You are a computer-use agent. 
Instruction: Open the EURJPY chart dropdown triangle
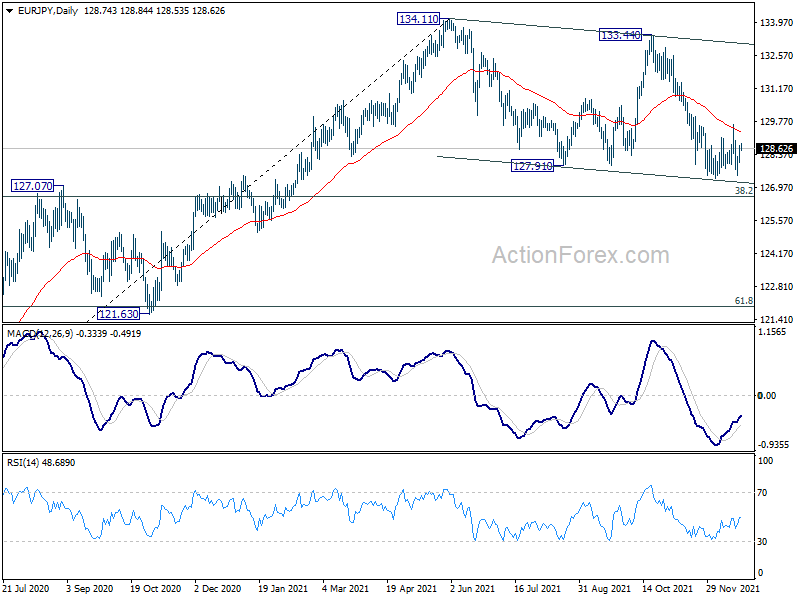point(10,11)
